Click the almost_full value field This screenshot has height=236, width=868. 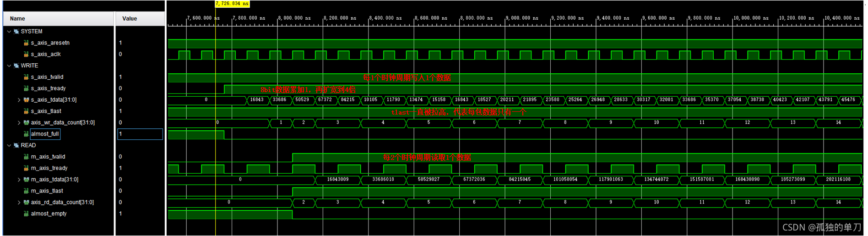[x=140, y=134]
